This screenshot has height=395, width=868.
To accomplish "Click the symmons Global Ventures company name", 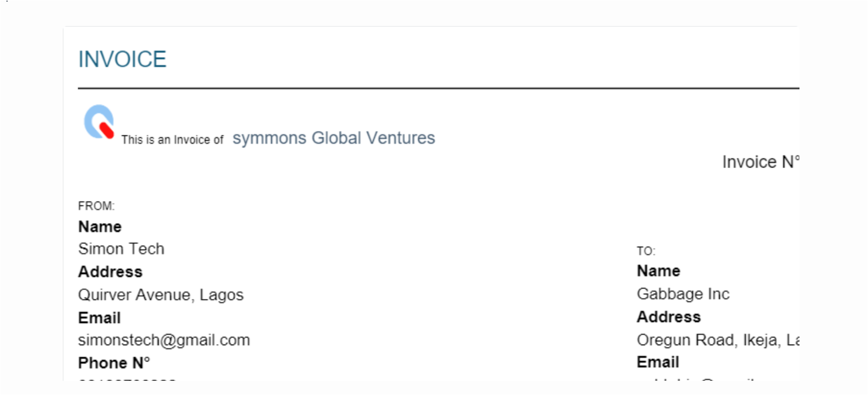I will coord(334,138).
